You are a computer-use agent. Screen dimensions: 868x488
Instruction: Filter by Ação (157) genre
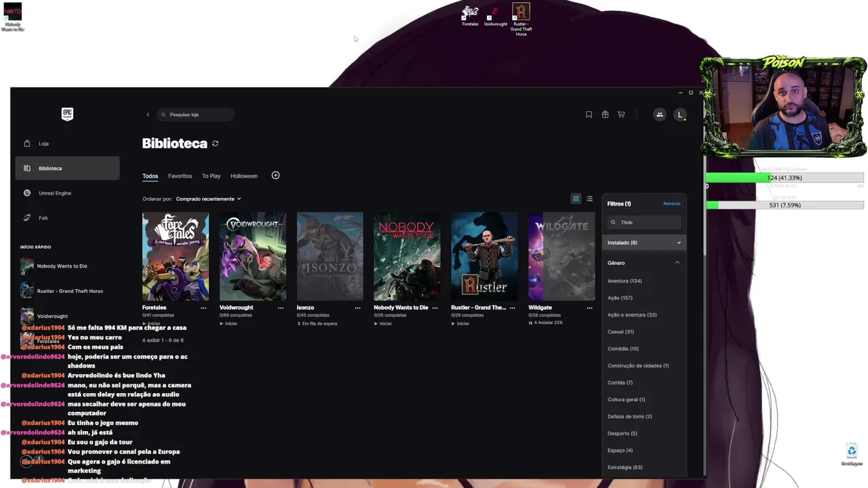pos(620,298)
